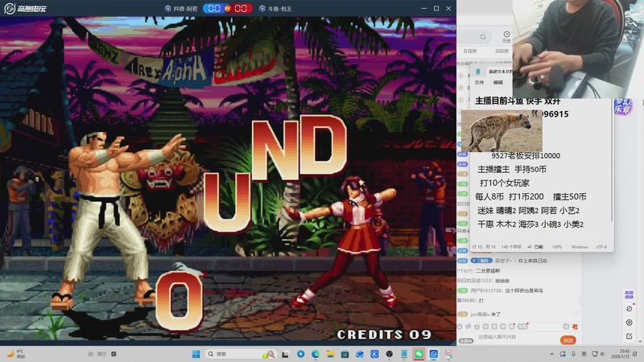Click the pink app icon at taskbar end
The image size is (644, 362).
448,354
